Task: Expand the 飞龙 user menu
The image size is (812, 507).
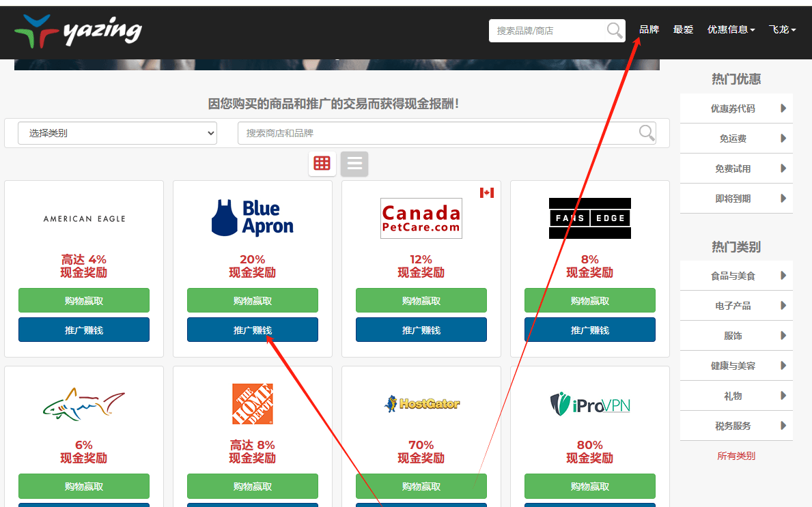Action: pos(782,29)
